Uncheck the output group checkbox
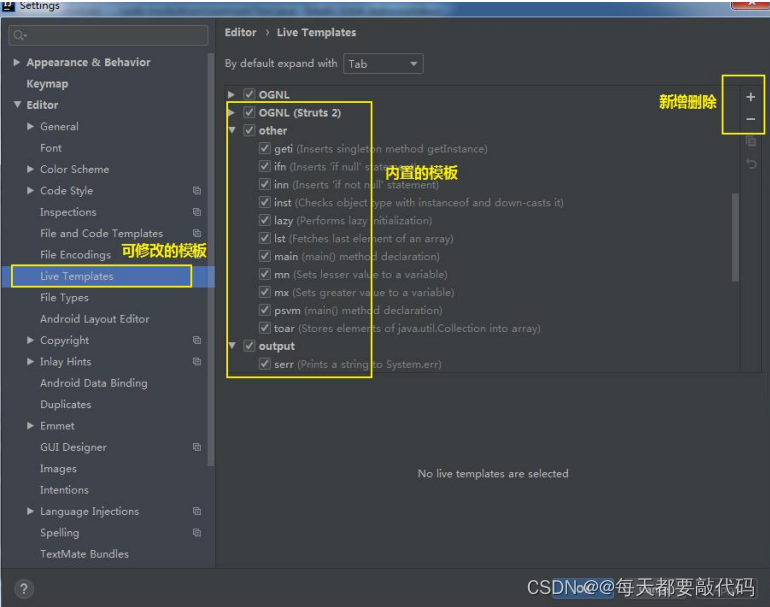The width and height of the screenshot is (770, 607). point(249,346)
